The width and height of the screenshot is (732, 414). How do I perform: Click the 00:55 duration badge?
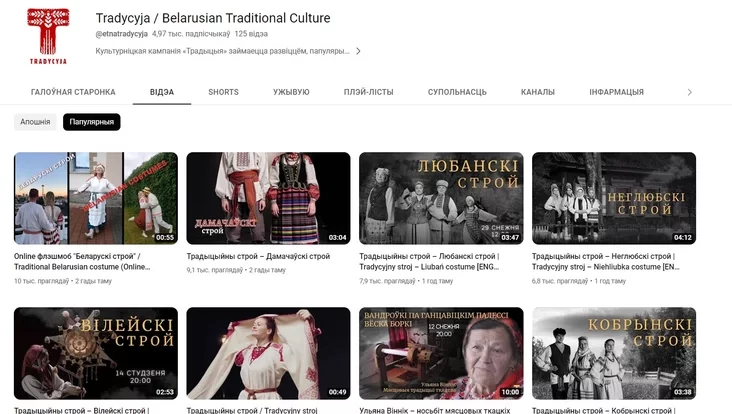[165, 237]
